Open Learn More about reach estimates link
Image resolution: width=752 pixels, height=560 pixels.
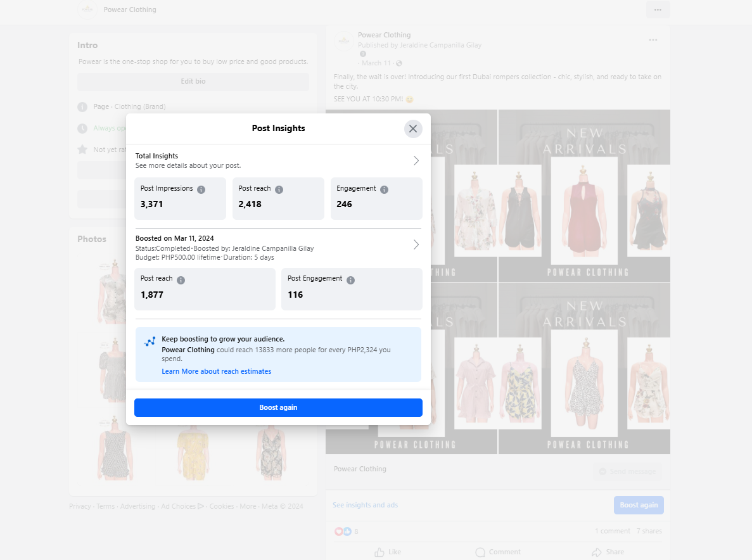216,371
